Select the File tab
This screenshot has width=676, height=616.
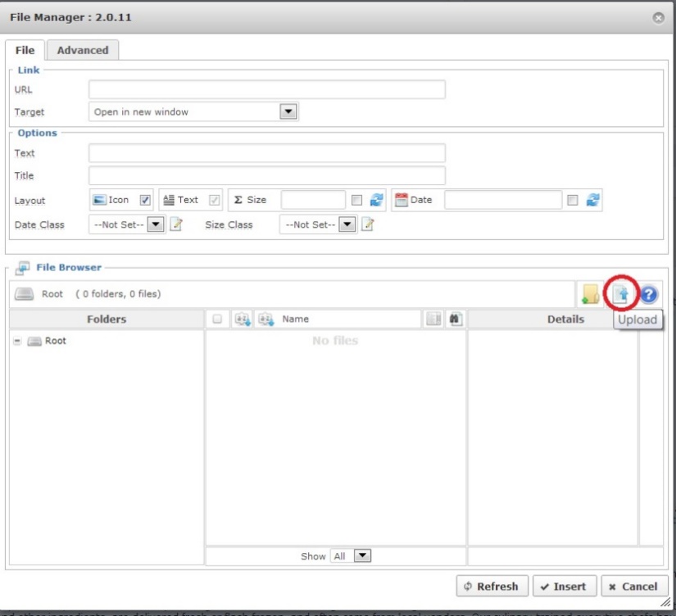25,50
